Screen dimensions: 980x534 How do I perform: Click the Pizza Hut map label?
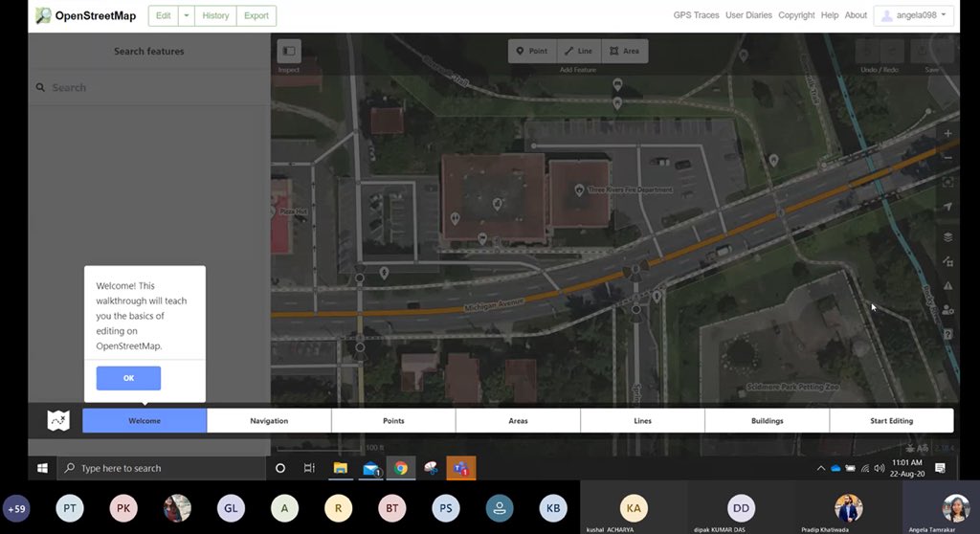(x=293, y=212)
